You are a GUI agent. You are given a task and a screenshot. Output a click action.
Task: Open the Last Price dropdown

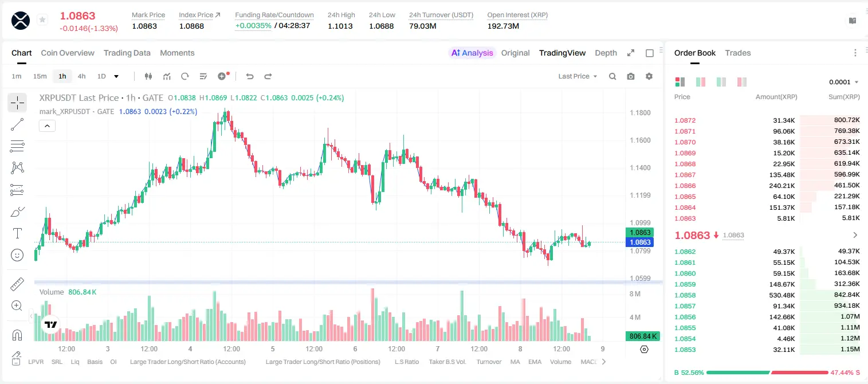[578, 76]
